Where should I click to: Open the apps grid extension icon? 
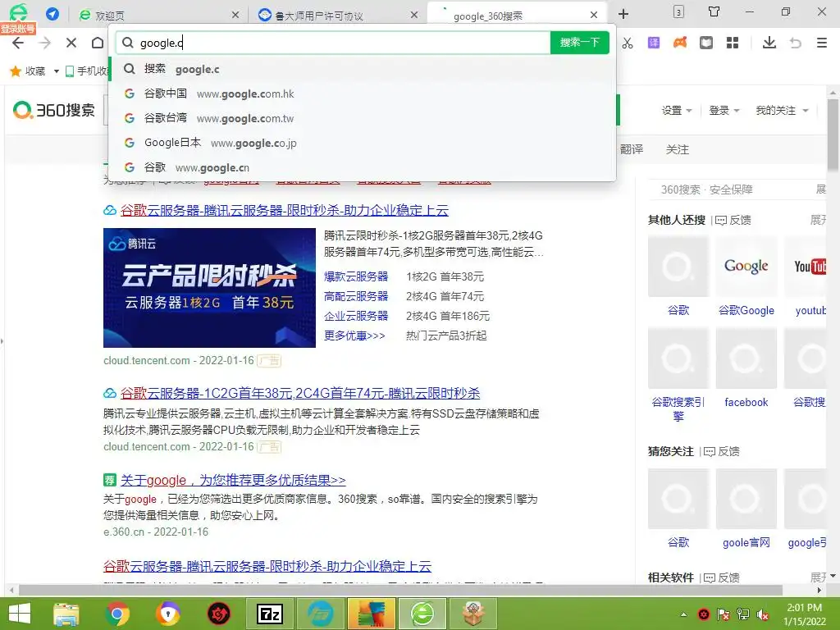(733, 43)
